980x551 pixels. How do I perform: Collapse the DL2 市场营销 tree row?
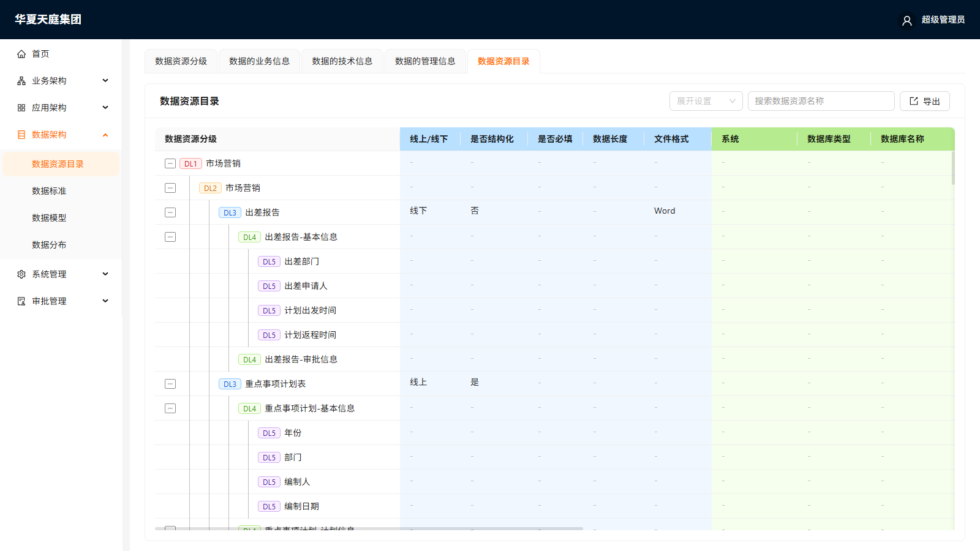coord(170,188)
